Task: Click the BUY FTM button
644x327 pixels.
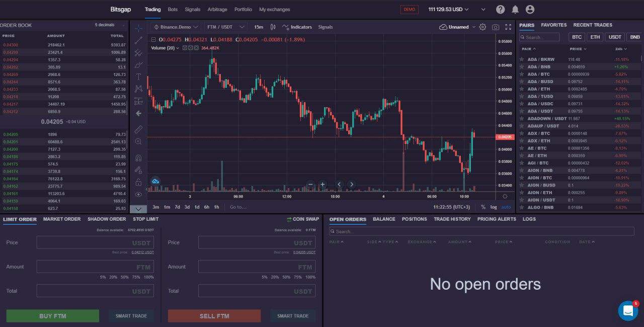Action: 52,315
